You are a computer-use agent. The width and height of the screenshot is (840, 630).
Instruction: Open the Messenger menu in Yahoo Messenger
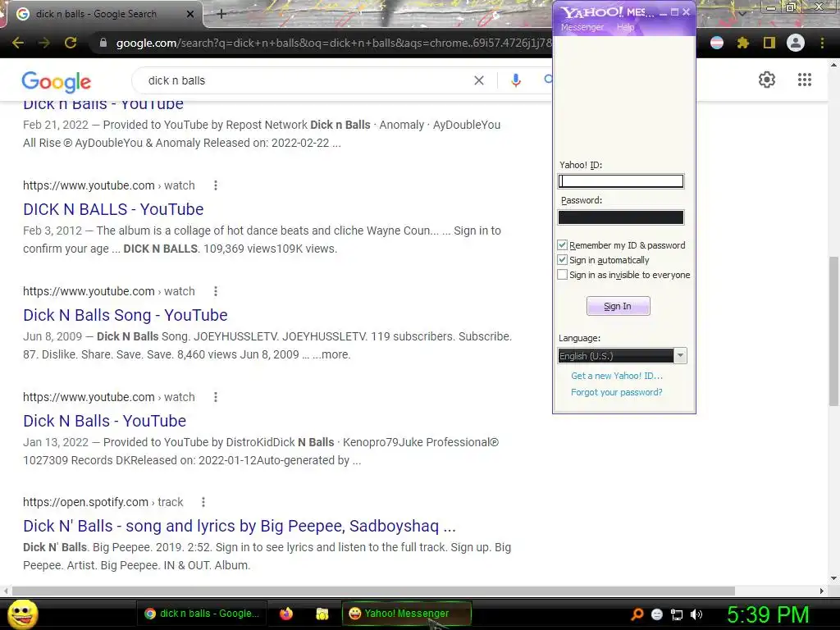582,27
